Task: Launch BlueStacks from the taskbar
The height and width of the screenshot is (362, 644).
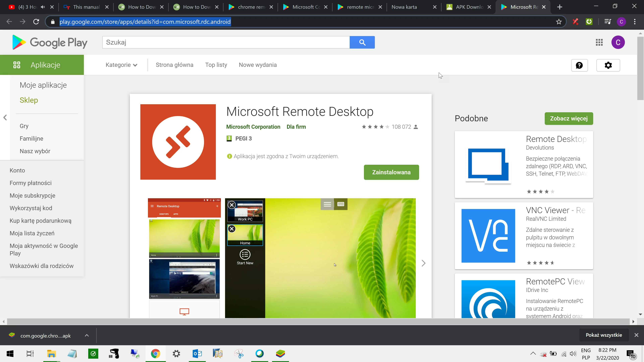Action: [281, 353]
